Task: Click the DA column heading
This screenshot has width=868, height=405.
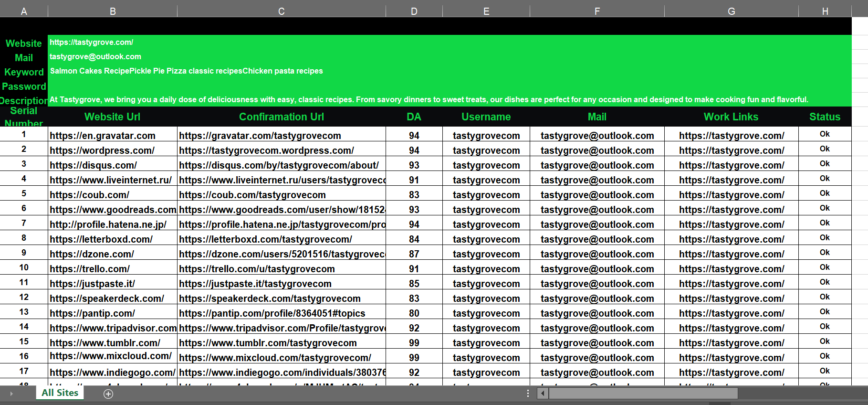Action: pos(414,117)
